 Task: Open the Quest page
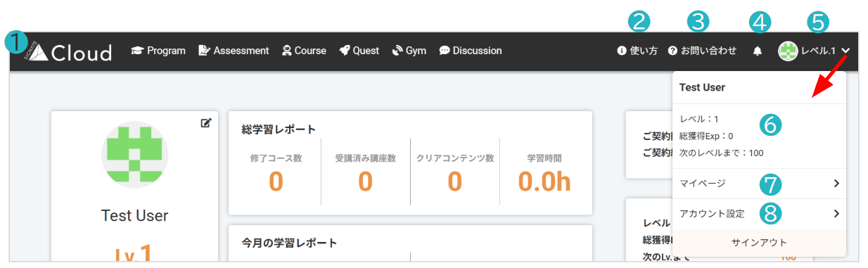point(359,51)
